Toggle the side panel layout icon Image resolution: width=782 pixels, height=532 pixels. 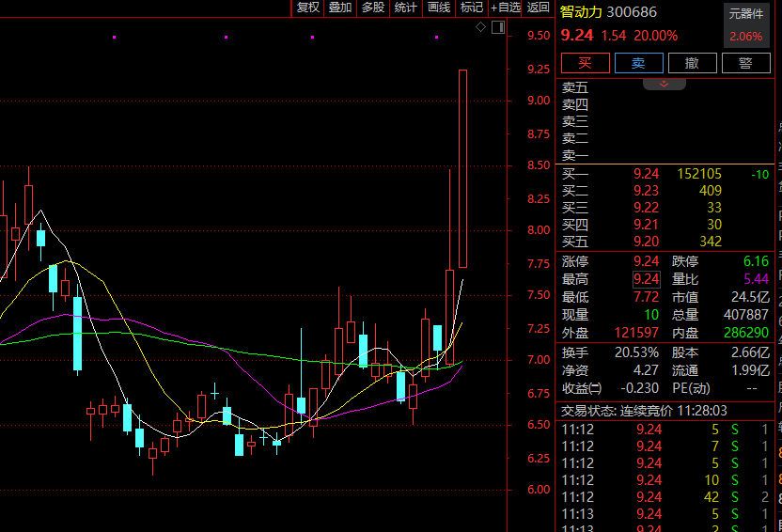pyautogui.click(x=498, y=27)
